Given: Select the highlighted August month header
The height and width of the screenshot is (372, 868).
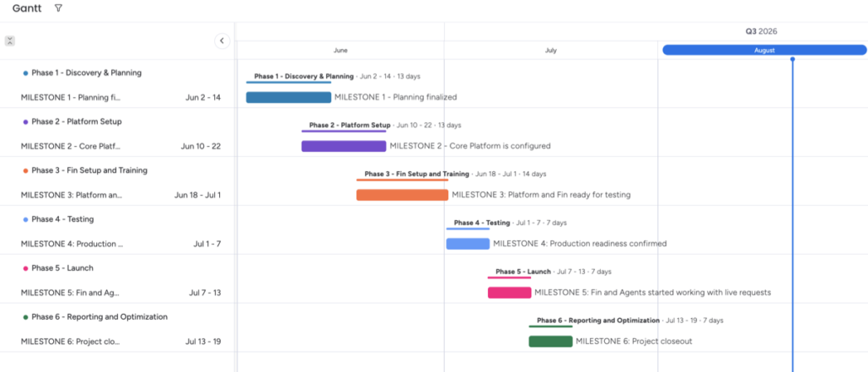Looking at the screenshot, I should tap(764, 51).
